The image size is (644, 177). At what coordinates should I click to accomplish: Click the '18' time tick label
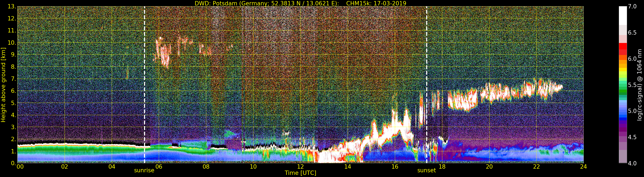tap(442, 166)
